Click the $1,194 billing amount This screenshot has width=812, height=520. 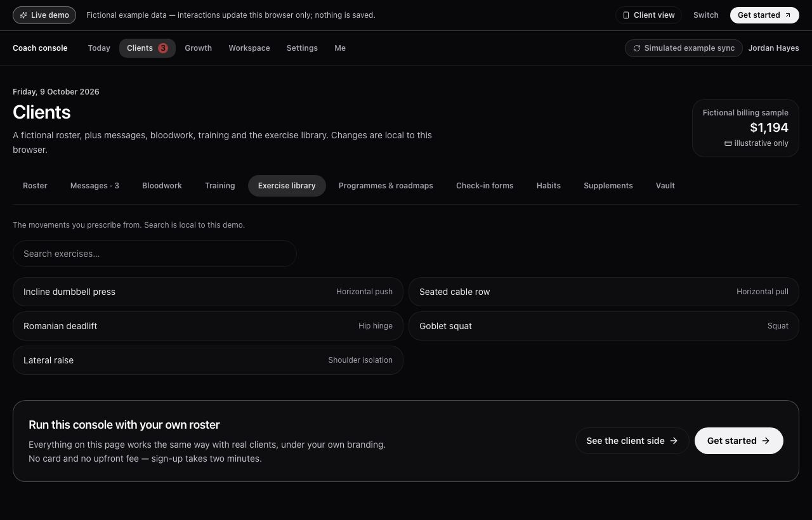point(769,128)
